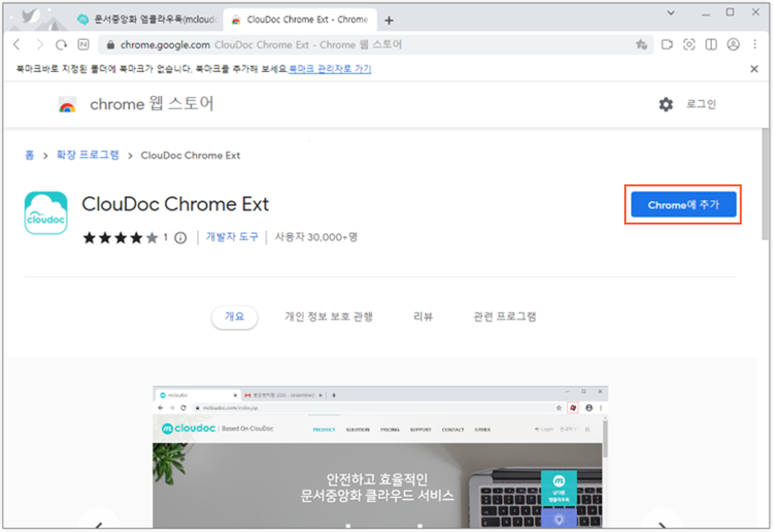Click the 북마크 관리자로 가기 link

click(330, 69)
